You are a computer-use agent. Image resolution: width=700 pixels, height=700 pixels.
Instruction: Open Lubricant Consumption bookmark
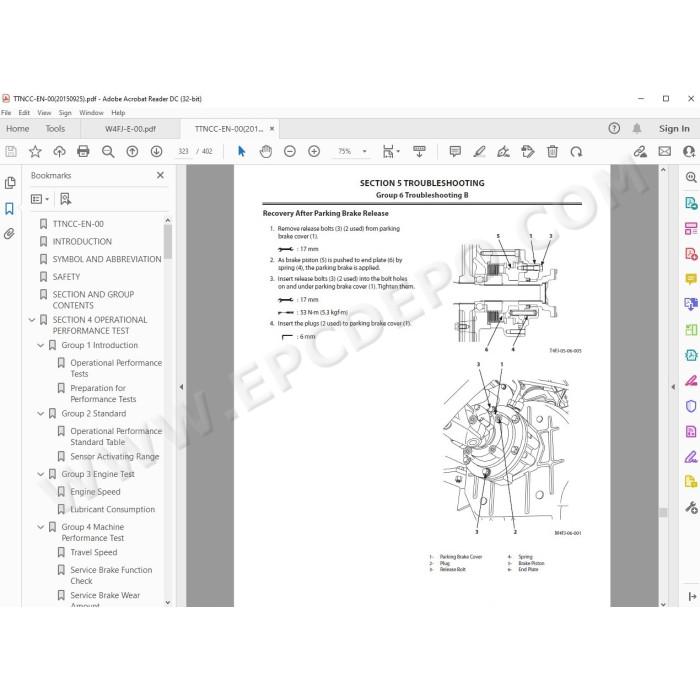coord(112,509)
